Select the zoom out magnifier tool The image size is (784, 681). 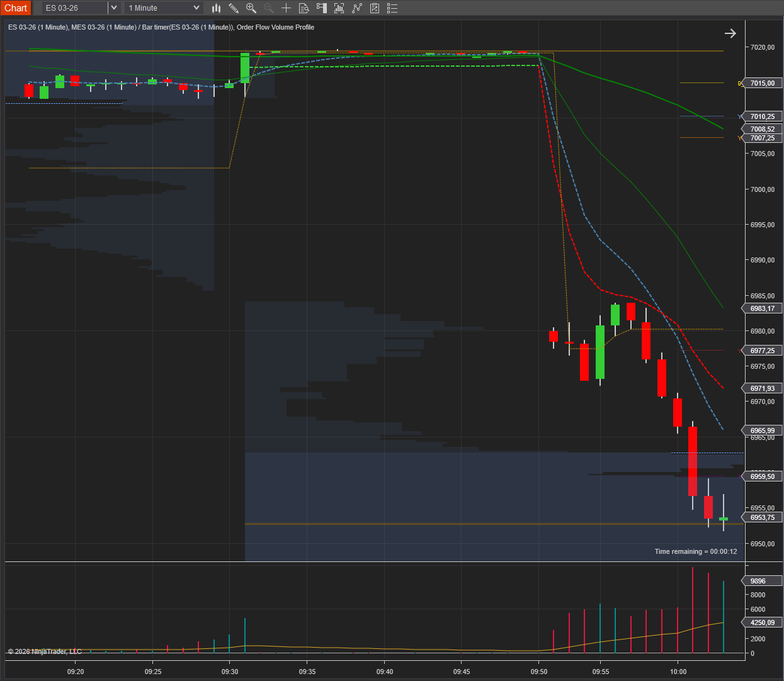pos(269,8)
